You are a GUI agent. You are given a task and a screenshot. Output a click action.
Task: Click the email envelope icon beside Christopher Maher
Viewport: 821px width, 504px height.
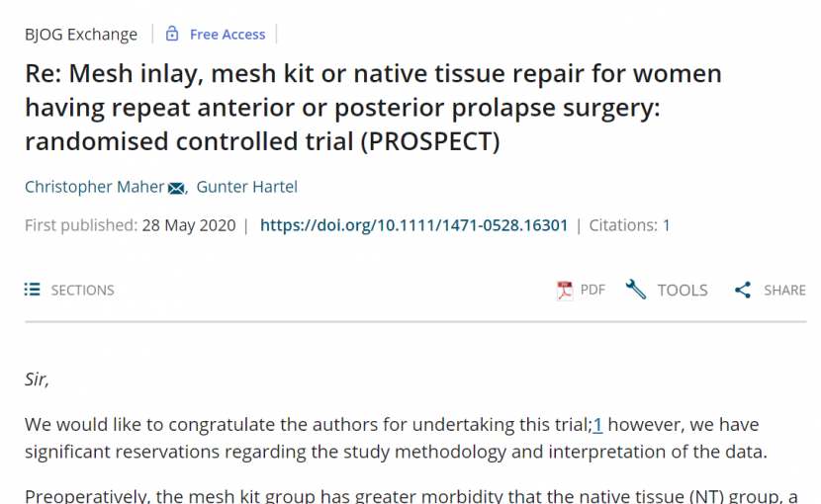[x=176, y=188]
